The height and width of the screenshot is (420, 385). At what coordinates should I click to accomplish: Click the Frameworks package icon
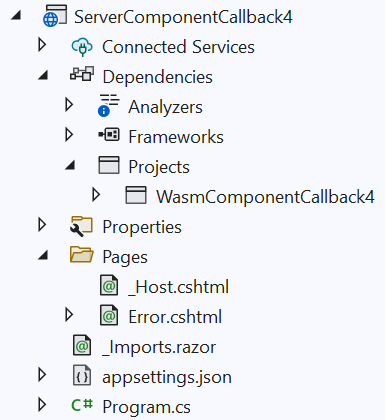pyautogui.click(x=109, y=135)
